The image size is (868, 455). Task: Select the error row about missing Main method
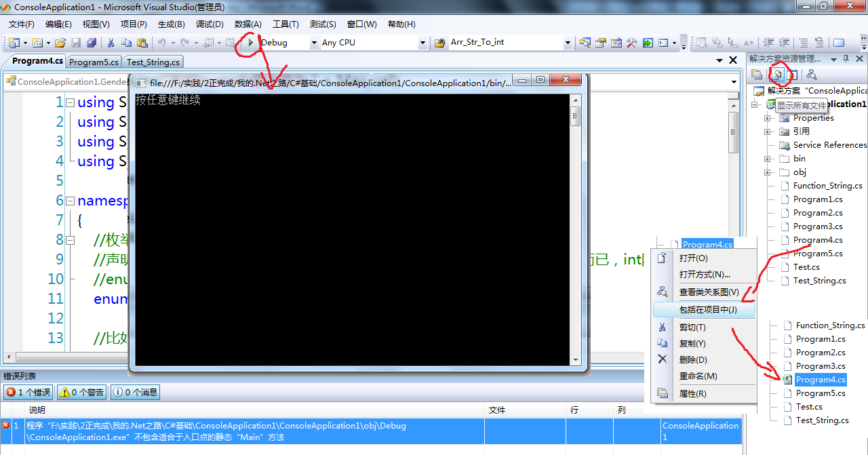tap(372, 432)
